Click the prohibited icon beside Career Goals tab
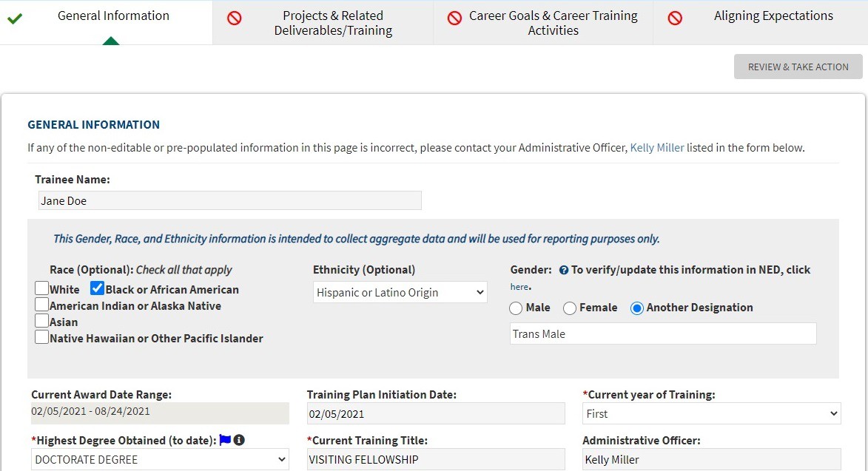 pyautogui.click(x=455, y=18)
